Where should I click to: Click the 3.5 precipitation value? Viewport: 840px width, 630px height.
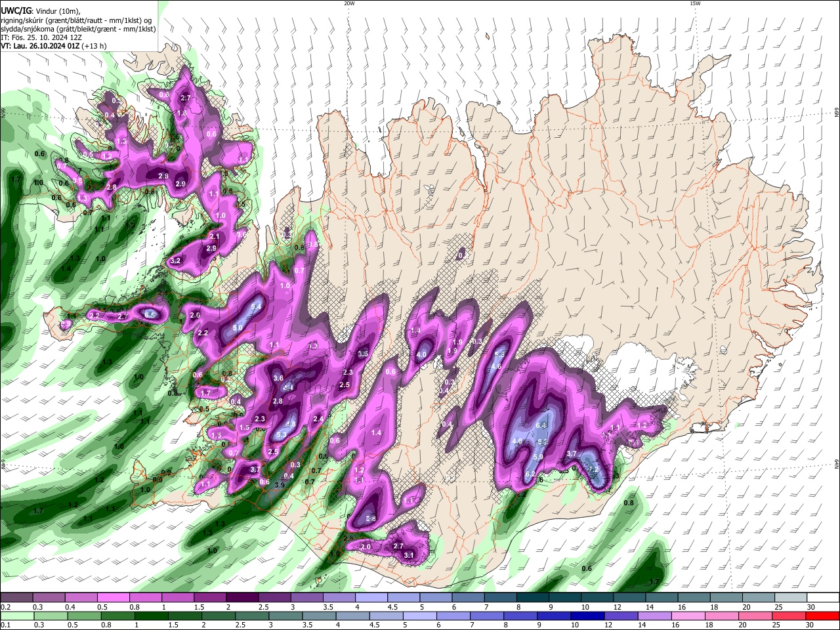pos(363,354)
